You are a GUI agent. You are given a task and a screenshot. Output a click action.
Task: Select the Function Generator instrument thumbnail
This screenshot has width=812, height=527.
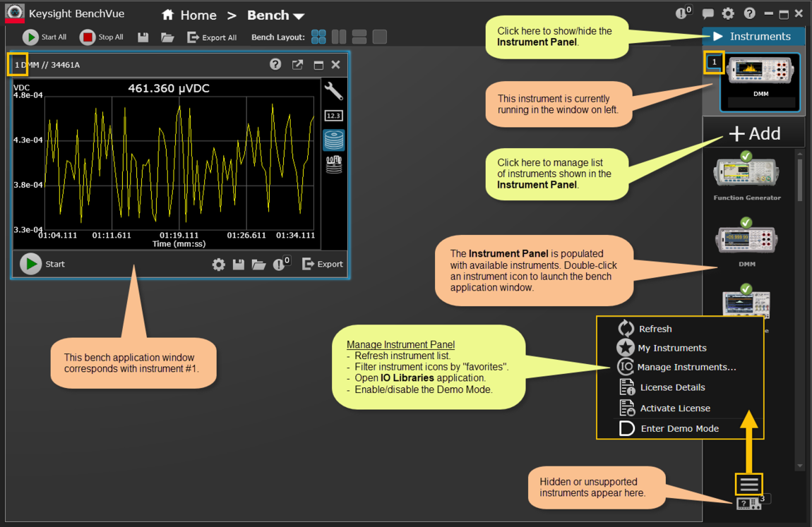pyautogui.click(x=746, y=173)
